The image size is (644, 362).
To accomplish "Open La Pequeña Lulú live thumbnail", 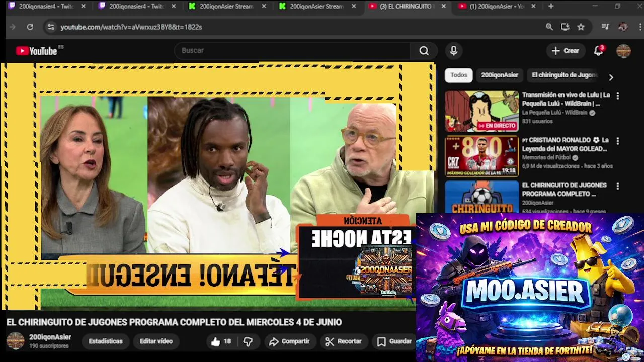I will click(x=481, y=111).
